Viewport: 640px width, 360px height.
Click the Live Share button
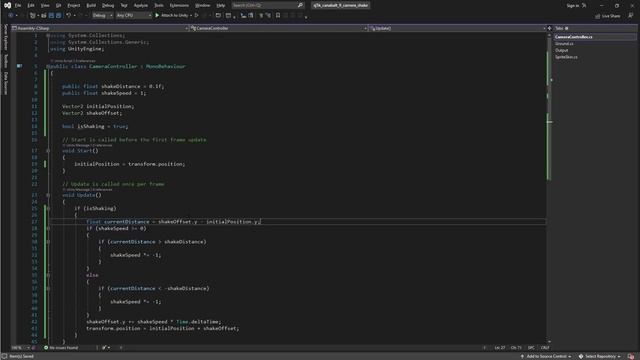coord(607,16)
